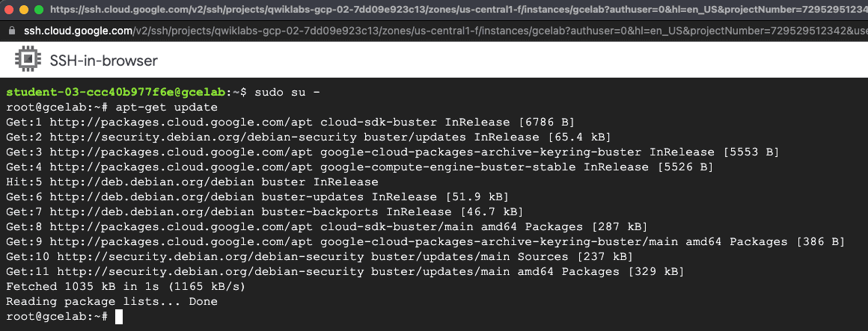Click the SSH-in-browser header title
868x331 pixels.
(x=103, y=61)
